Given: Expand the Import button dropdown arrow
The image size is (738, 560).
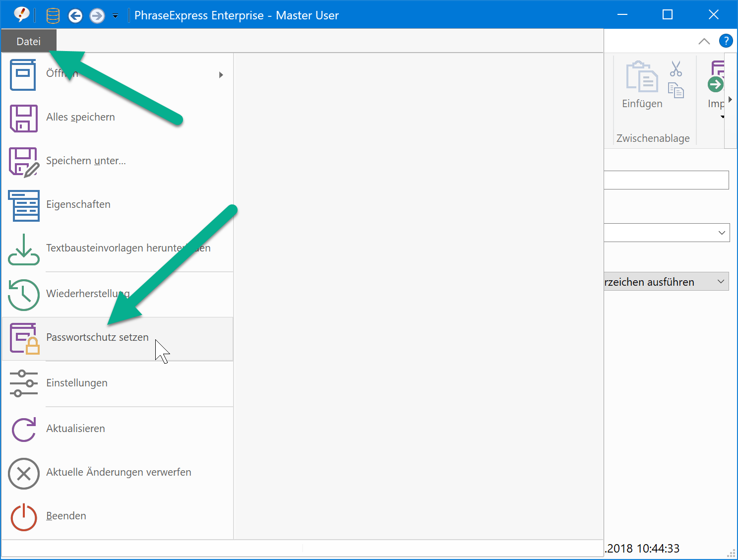Looking at the screenshot, I should pos(722,117).
